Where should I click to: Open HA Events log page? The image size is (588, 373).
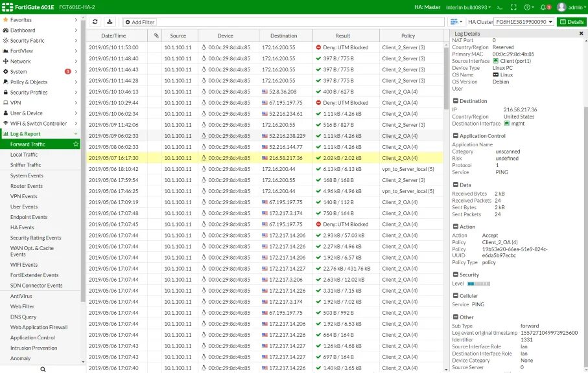tap(22, 227)
